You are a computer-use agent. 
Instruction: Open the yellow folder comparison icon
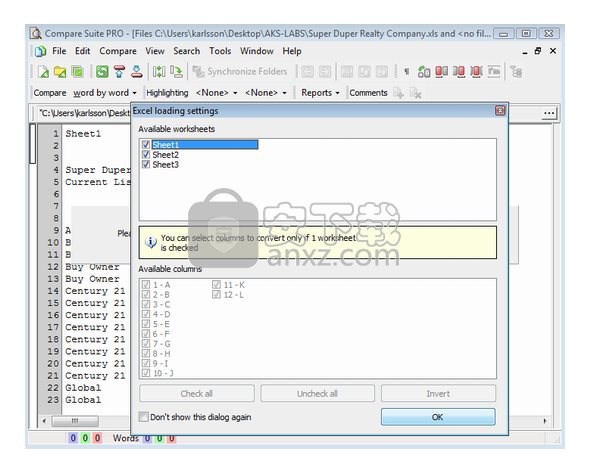click(x=60, y=72)
